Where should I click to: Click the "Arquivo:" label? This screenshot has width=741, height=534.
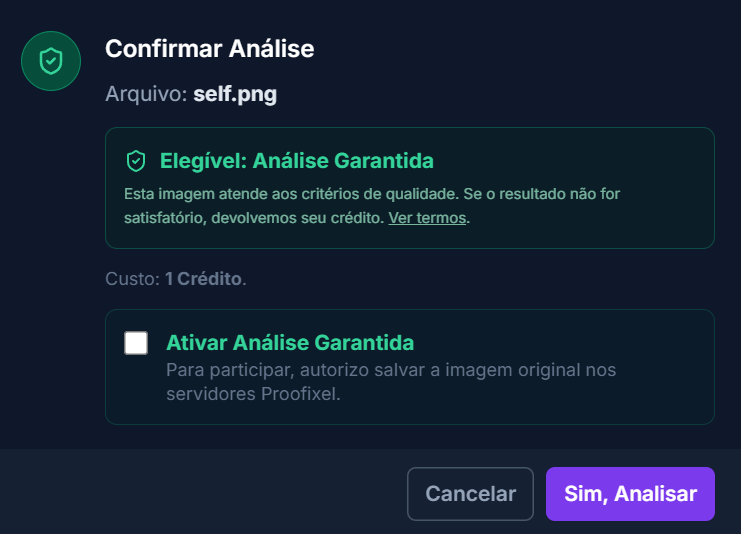click(x=146, y=95)
